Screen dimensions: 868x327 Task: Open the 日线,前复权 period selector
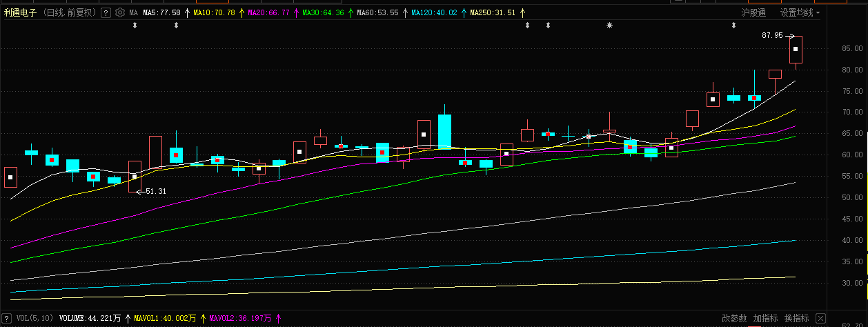tap(69, 12)
